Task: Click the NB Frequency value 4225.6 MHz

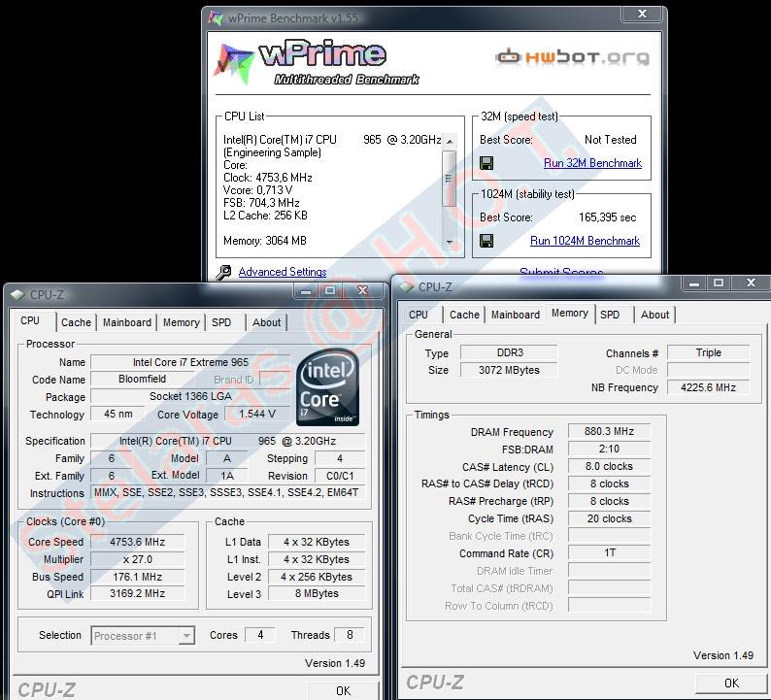Action: click(708, 387)
